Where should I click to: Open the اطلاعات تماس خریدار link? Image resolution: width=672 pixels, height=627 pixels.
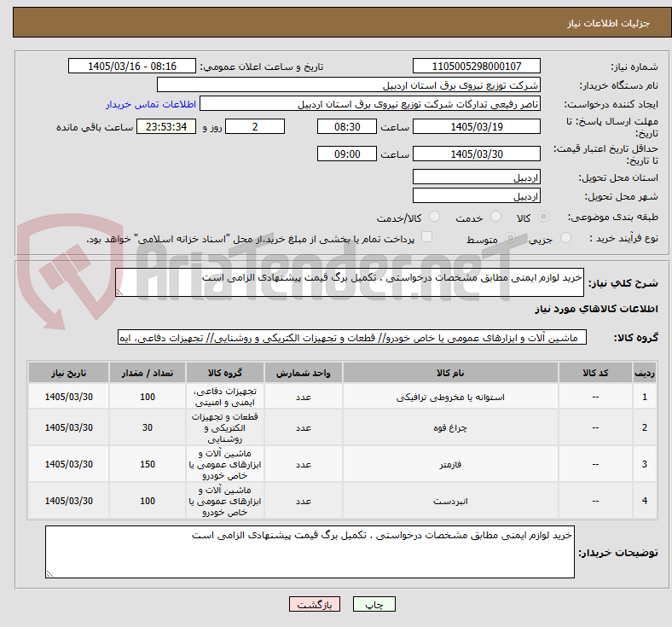[x=151, y=104]
